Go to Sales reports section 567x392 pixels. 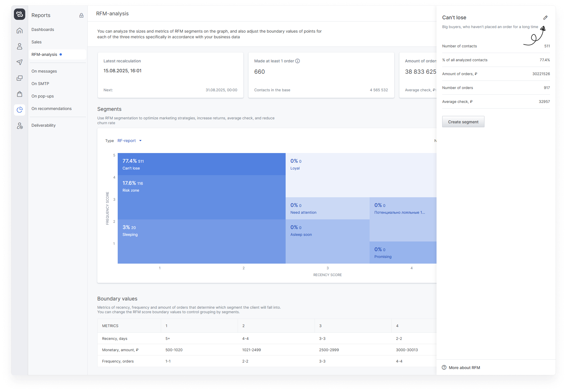(x=37, y=42)
